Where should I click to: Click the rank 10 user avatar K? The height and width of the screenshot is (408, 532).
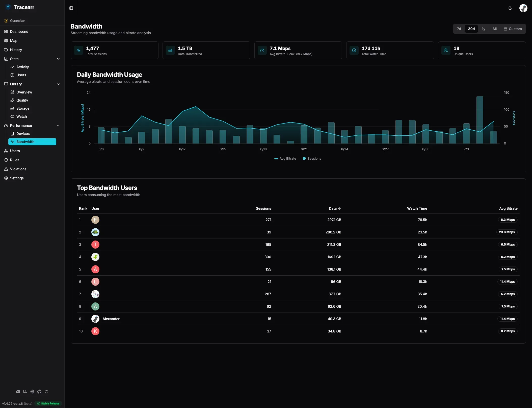pos(95,331)
